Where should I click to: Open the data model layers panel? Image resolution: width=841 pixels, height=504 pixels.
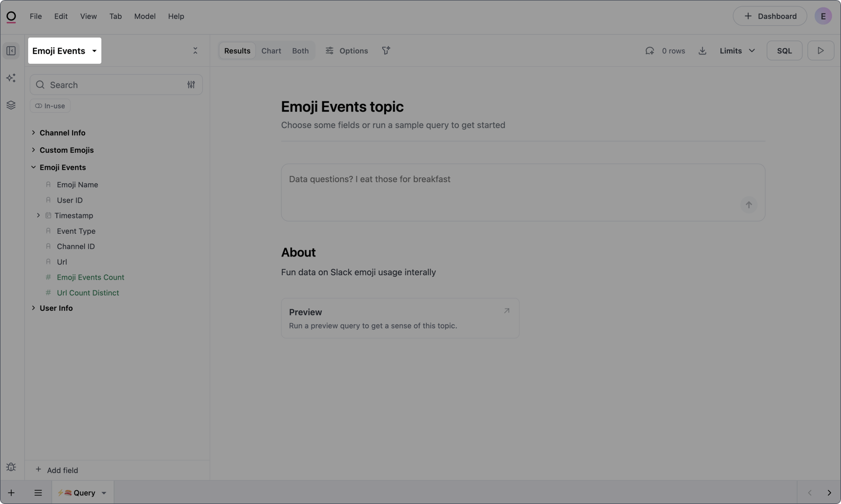point(11,105)
